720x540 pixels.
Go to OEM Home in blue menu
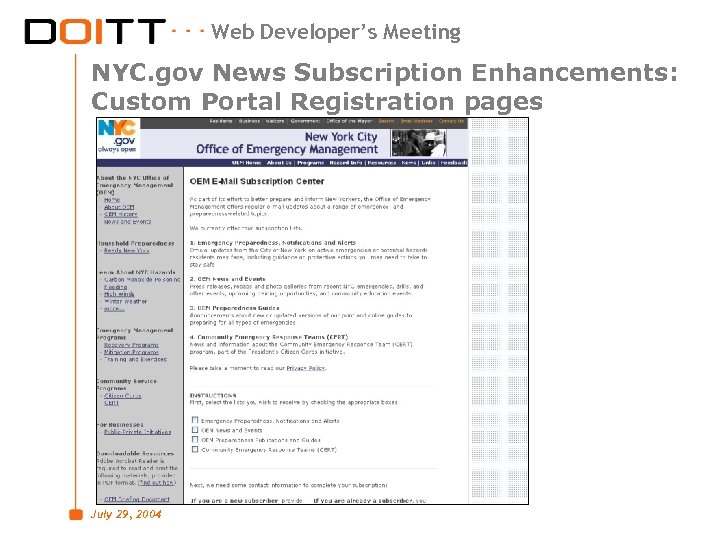click(247, 163)
